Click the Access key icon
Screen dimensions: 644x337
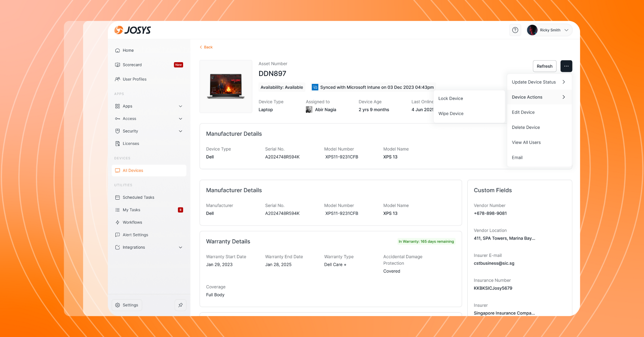[118, 119]
